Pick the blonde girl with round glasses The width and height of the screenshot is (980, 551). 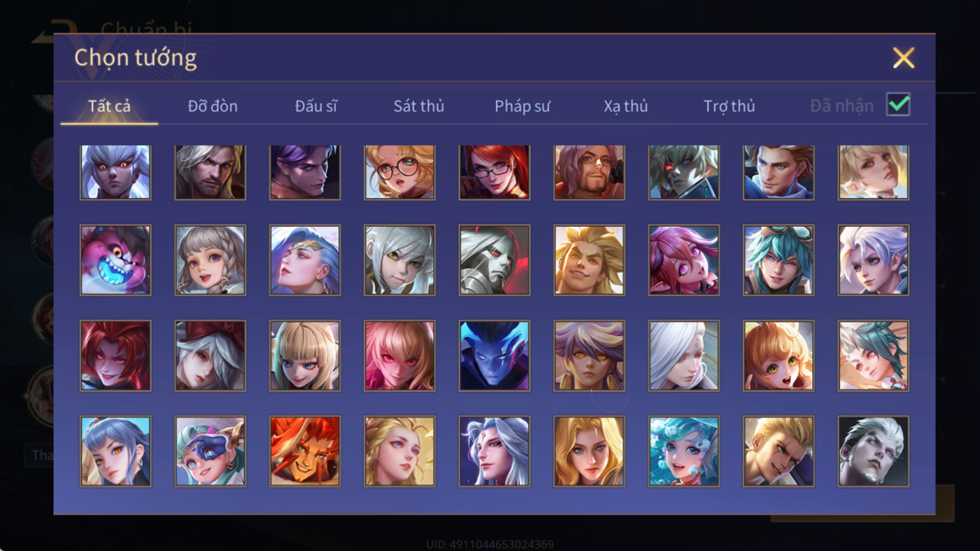(x=399, y=172)
